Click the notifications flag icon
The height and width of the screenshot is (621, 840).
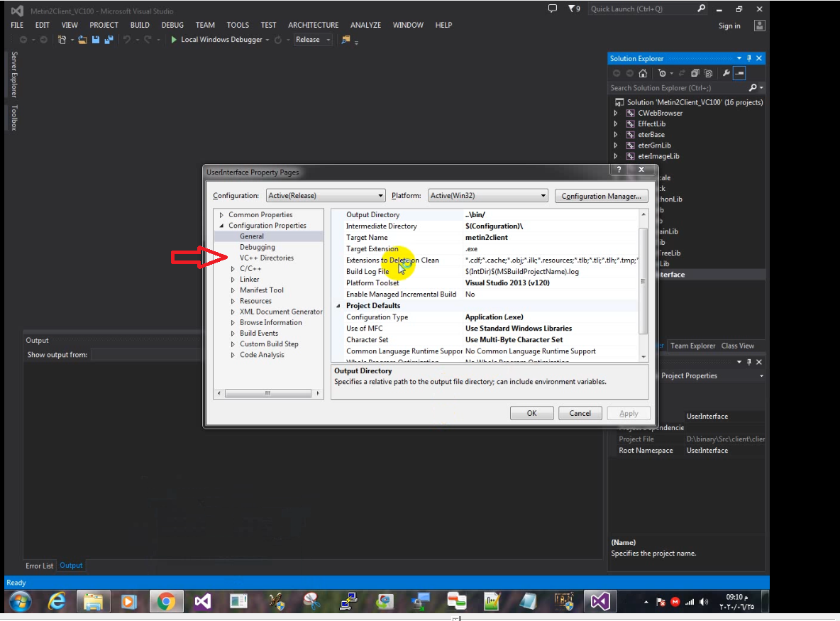tap(571, 9)
